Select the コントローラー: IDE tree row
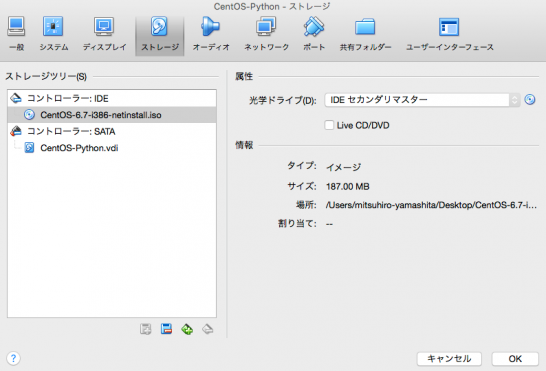Image resolution: width=546 pixels, height=371 pixels. (112, 98)
